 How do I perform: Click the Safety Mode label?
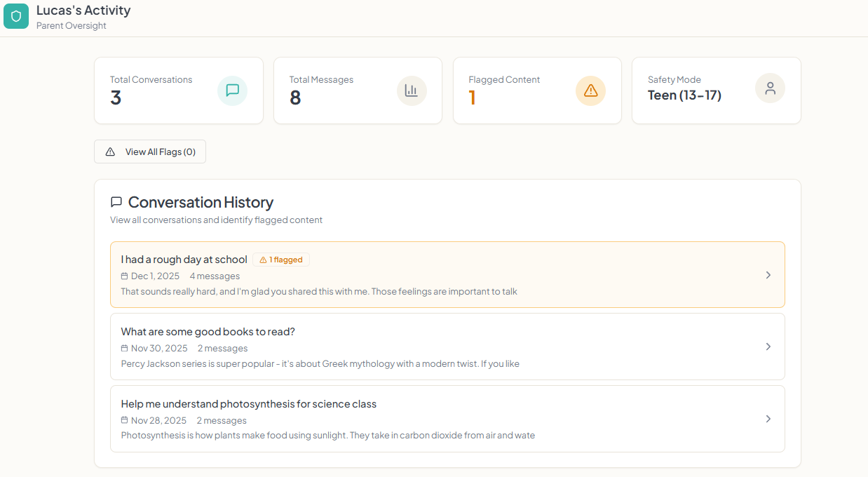coord(674,80)
